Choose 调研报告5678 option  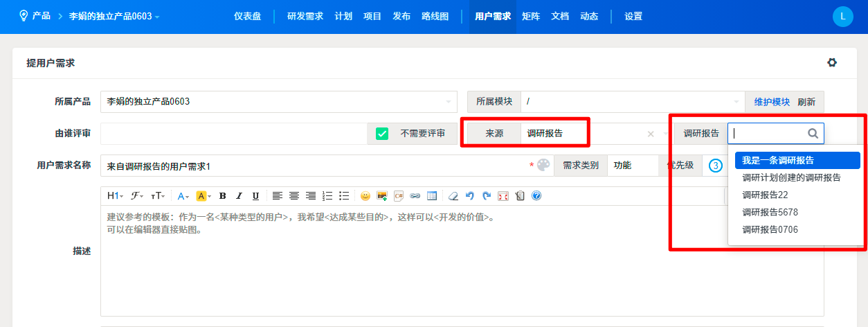(x=797, y=212)
